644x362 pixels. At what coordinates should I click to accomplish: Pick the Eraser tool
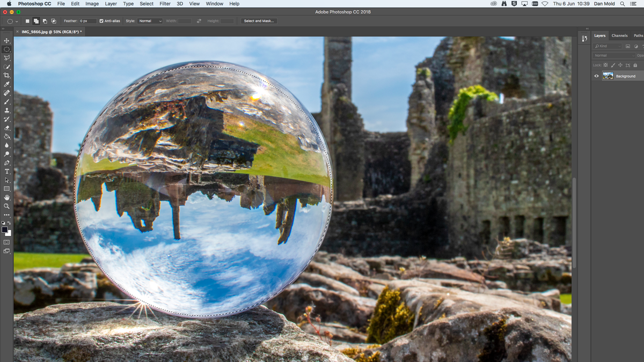pos(7,127)
